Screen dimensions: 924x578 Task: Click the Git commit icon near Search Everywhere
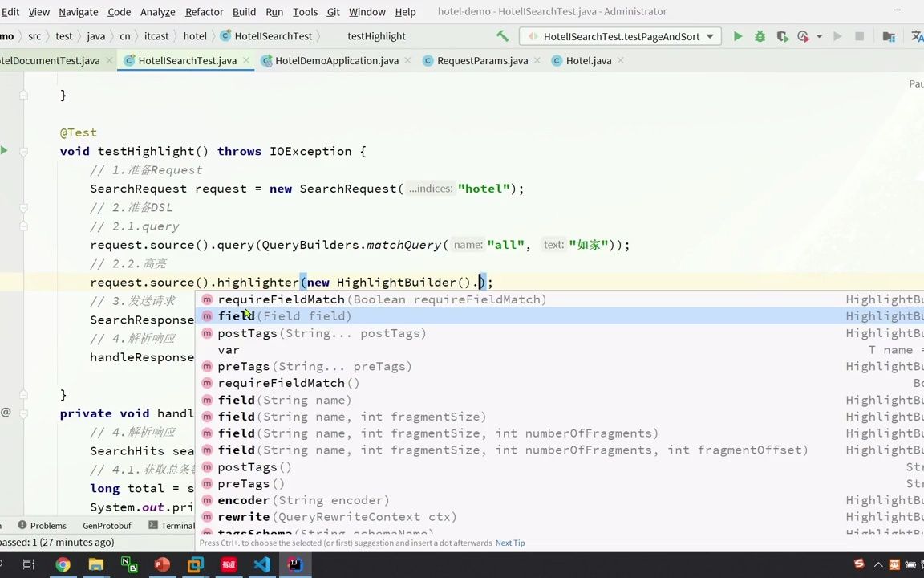890,36
